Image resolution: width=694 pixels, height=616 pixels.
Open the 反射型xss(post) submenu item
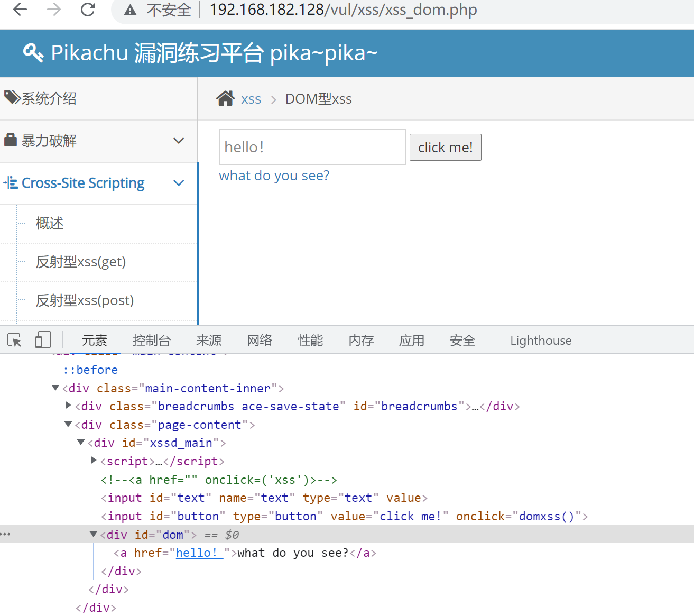pyautogui.click(x=85, y=300)
